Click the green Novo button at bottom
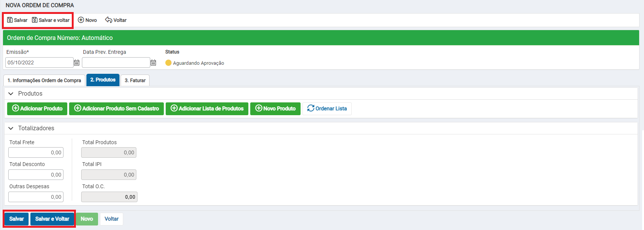Viewport: 644px width, 230px height. coord(87,219)
